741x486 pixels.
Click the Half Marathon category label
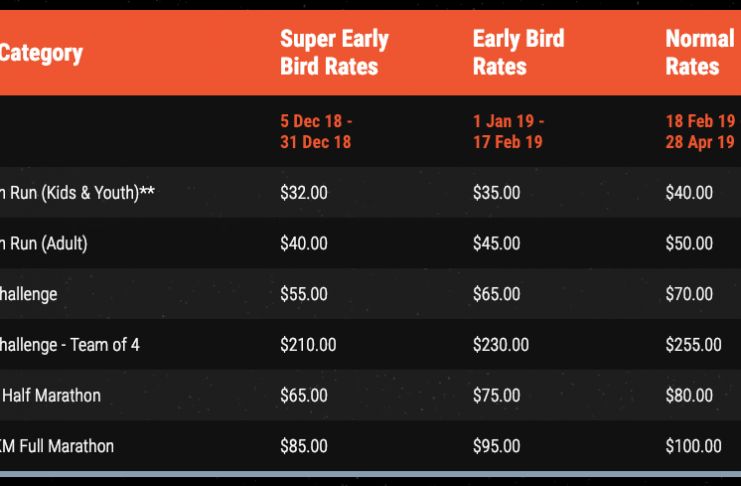tap(51, 395)
